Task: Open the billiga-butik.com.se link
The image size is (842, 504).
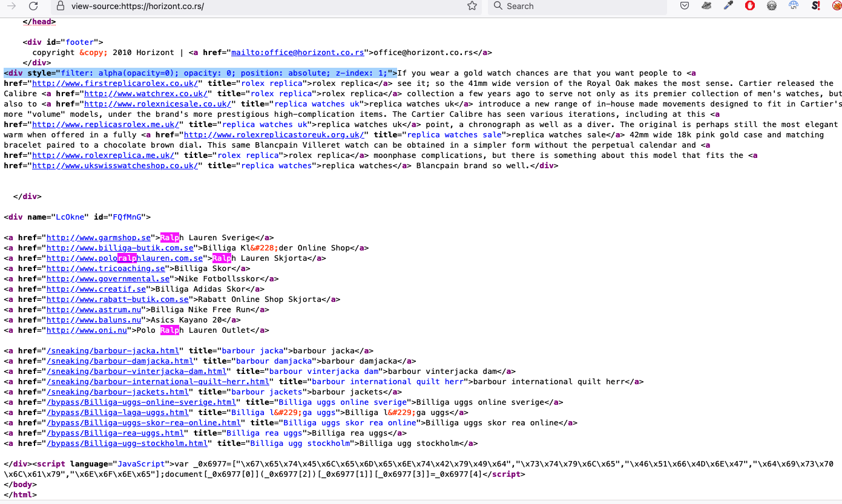Action: 120,248
